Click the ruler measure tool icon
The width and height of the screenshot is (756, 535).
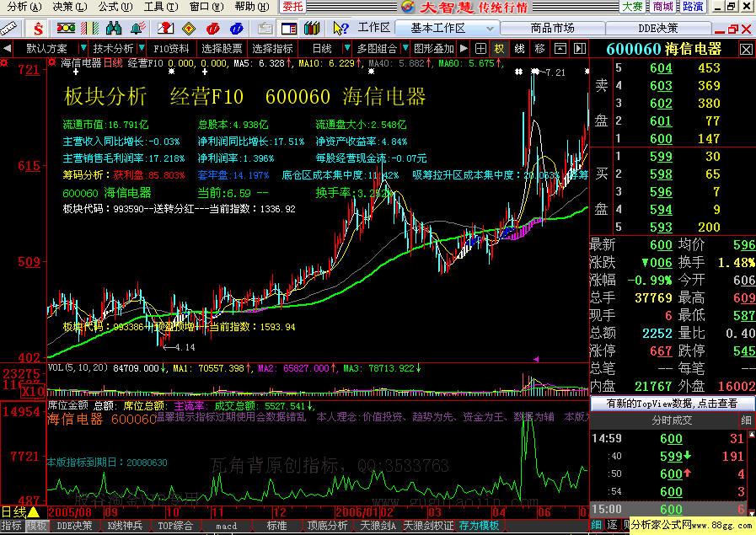point(8,29)
